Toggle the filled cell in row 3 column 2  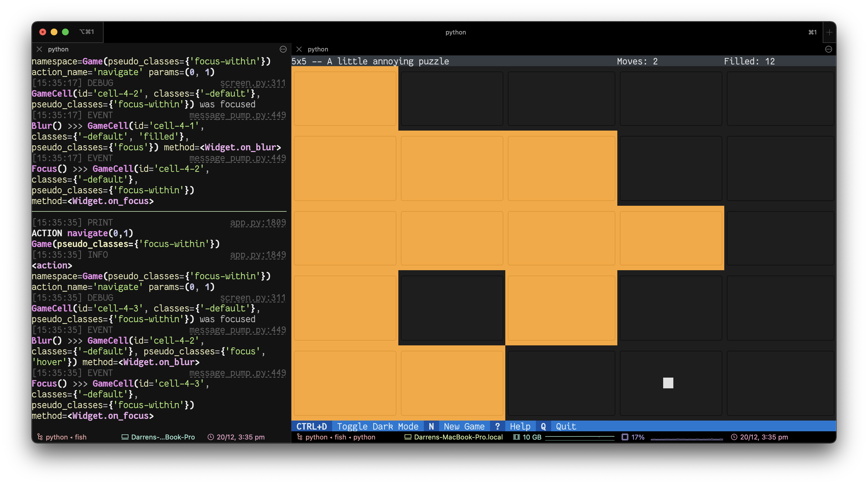(452, 238)
